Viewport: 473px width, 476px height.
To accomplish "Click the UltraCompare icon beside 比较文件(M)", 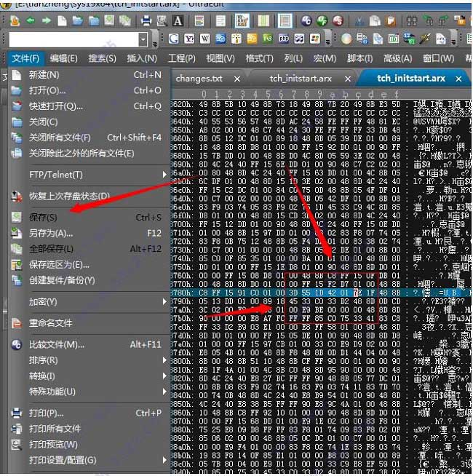I will (17, 344).
